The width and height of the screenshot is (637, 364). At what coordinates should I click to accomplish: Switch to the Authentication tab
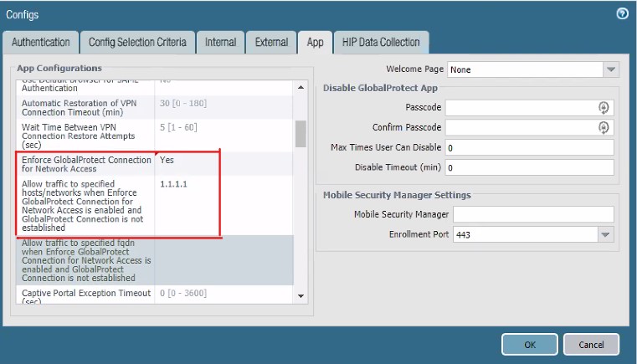coord(40,42)
